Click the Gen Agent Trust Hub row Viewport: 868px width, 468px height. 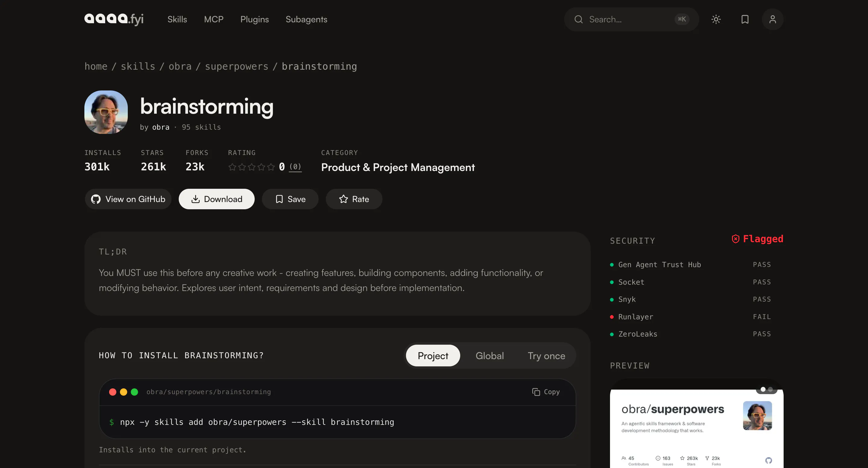tap(690, 265)
